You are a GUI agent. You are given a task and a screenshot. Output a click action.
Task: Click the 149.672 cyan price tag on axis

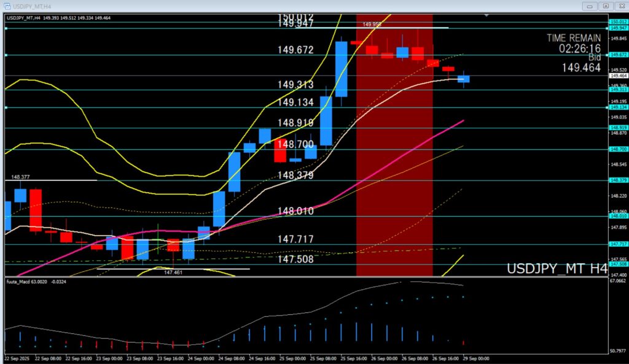(x=618, y=55)
